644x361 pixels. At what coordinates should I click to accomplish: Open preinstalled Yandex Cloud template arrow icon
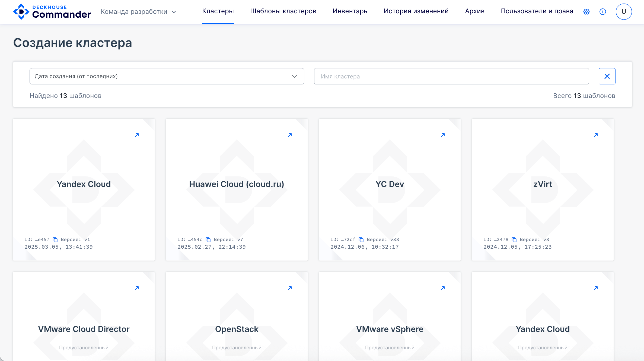(596, 288)
